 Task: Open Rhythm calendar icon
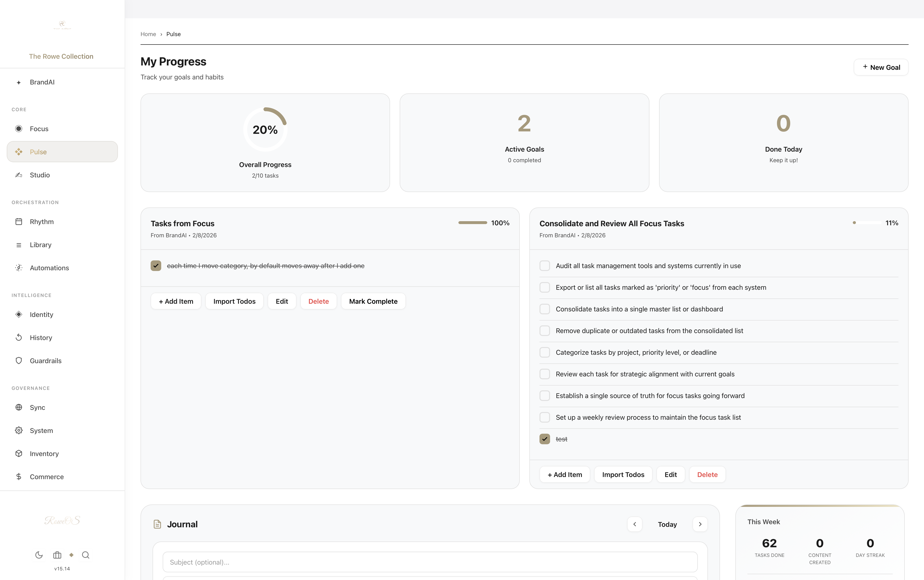click(x=19, y=221)
